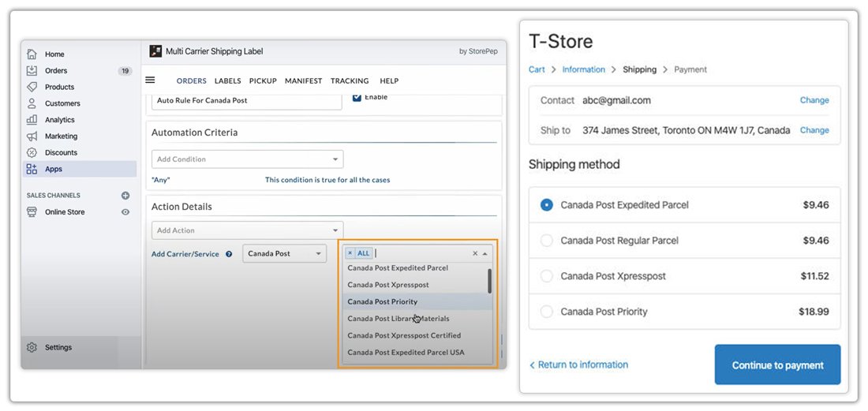Click the Marketing megaphone icon
Image resolution: width=868 pixels, height=411 pixels.
click(32, 136)
